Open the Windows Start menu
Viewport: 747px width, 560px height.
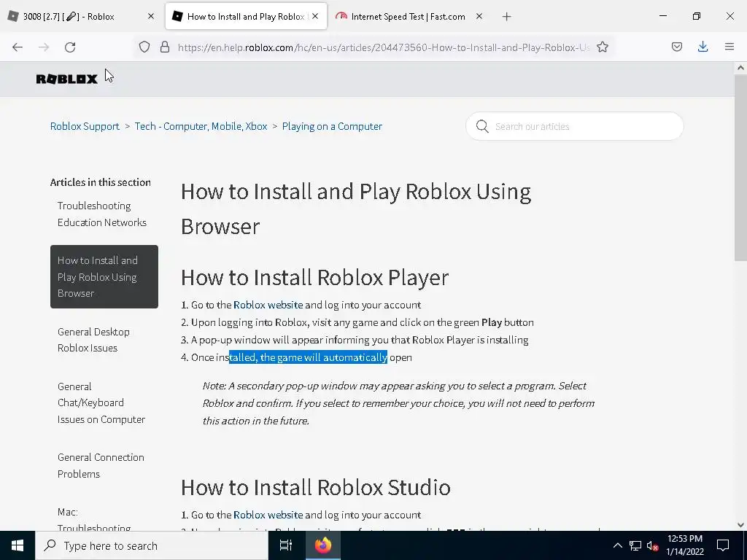pos(18,545)
